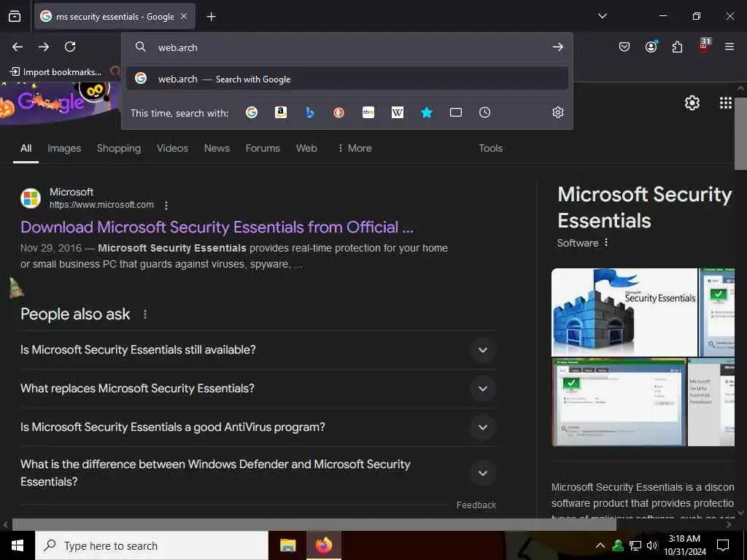Search open tabs with tab icon
The image size is (747, 560).
coord(456,112)
